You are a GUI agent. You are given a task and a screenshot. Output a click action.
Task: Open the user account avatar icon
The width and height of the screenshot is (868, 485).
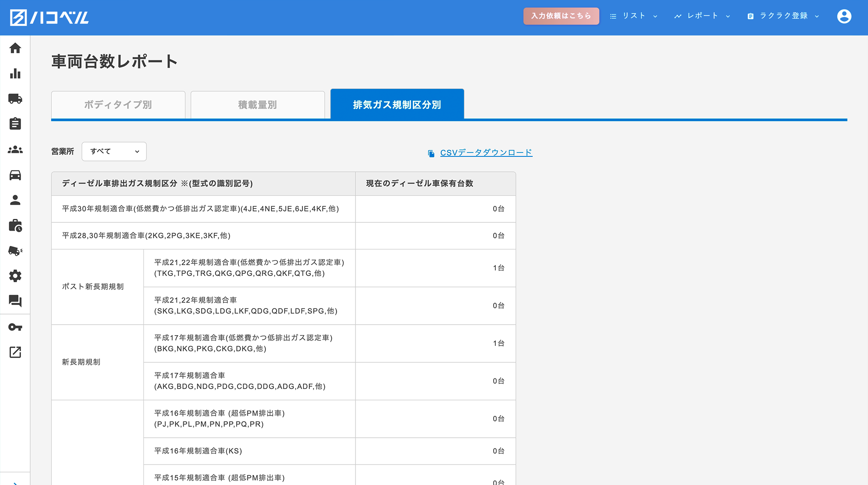pos(844,17)
